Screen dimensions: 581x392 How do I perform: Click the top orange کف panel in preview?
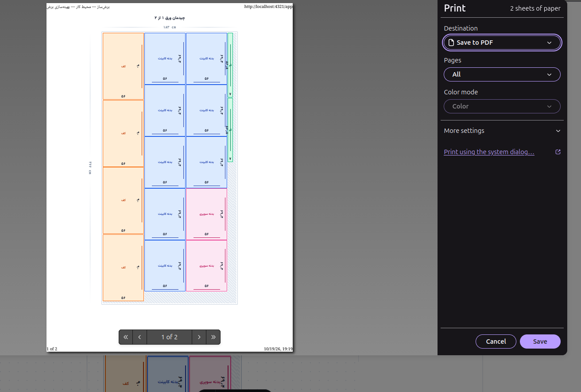123,66
